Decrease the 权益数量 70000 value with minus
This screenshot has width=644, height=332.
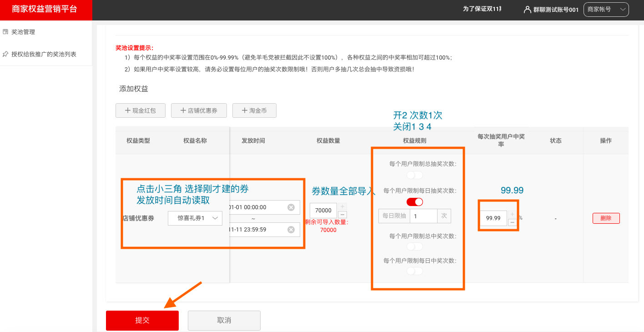click(x=343, y=215)
